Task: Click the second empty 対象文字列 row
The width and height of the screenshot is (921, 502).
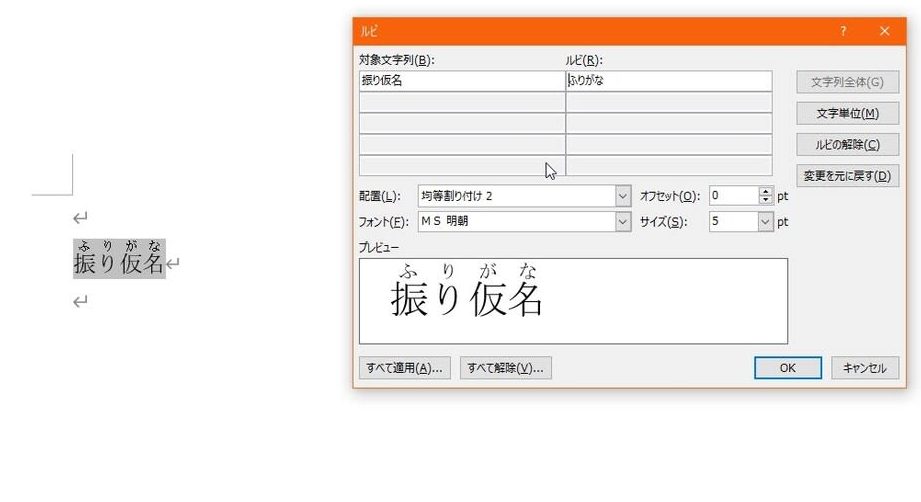Action: click(462, 123)
